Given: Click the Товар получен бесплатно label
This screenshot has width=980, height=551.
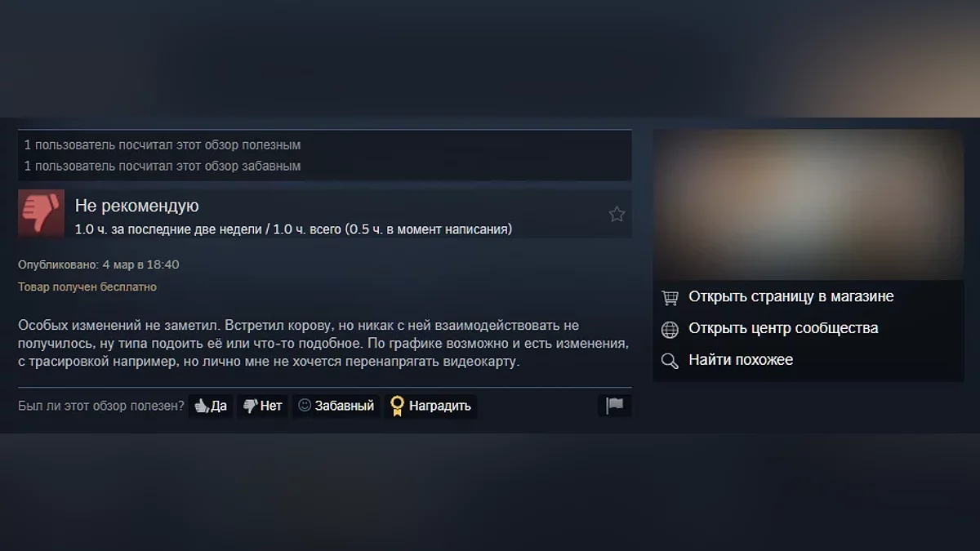Looking at the screenshot, I should point(87,287).
